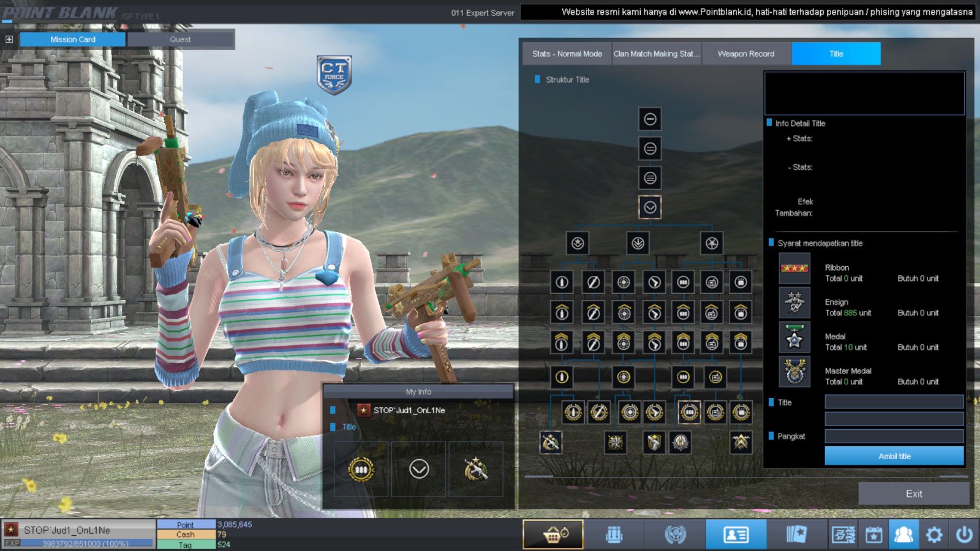Select the crossed rifles title at tree bottom
980x551 pixels.
(x=550, y=442)
